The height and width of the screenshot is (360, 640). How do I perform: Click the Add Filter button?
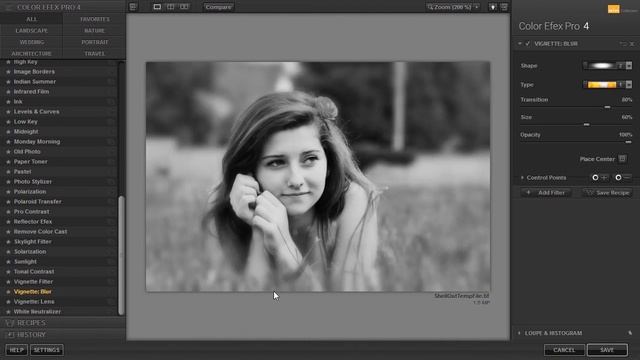pyautogui.click(x=546, y=193)
